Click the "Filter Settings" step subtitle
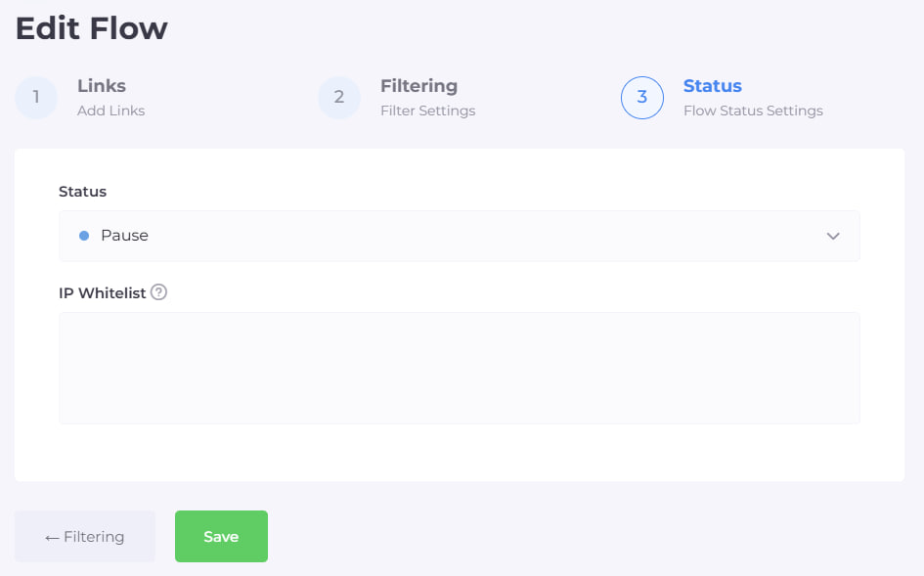The image size is (924, 576). 427,111
